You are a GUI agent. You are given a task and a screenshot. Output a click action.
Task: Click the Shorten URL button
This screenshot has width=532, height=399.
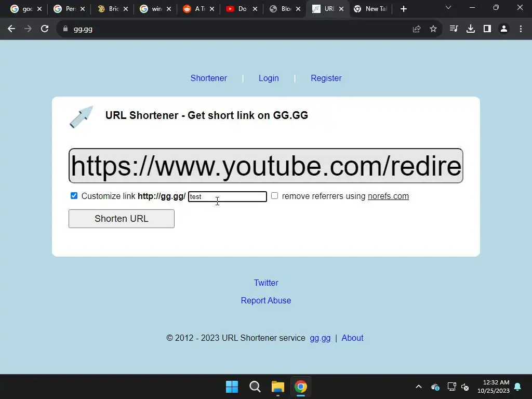point(122,219)
